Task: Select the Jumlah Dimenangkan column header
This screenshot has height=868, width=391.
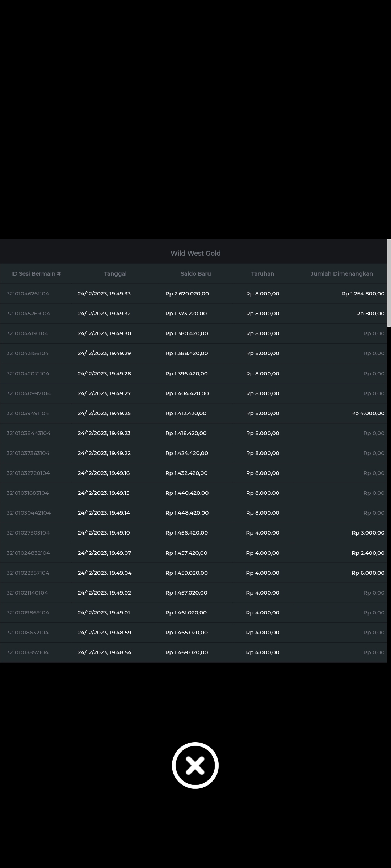Action: 341,273
